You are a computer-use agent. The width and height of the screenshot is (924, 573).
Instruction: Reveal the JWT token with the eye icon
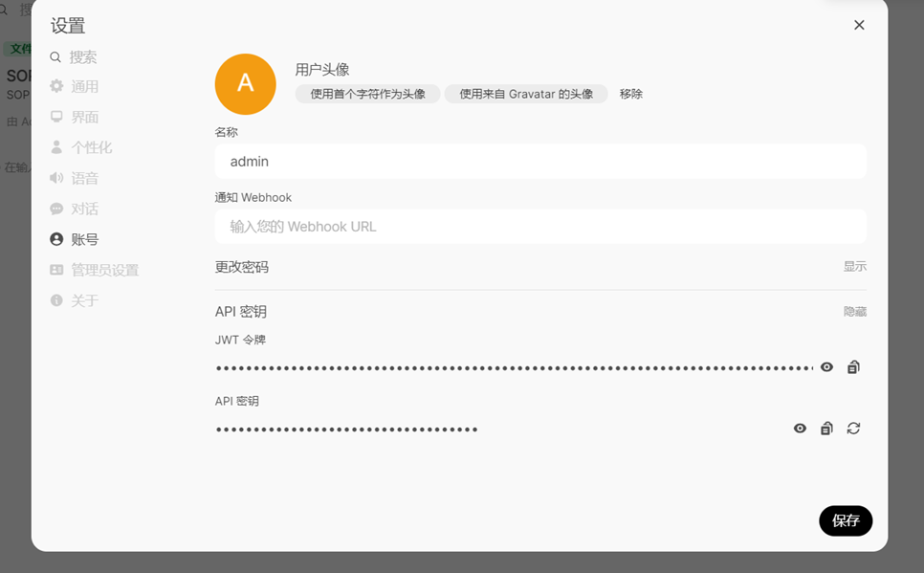pyautogui.click(x=826, y=366)
